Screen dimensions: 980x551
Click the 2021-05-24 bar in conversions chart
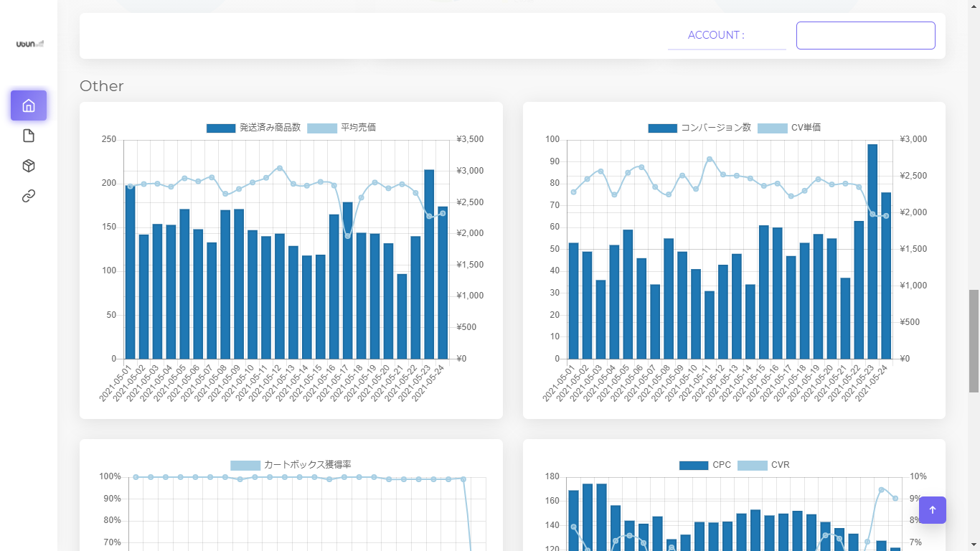tap(886, 275)
